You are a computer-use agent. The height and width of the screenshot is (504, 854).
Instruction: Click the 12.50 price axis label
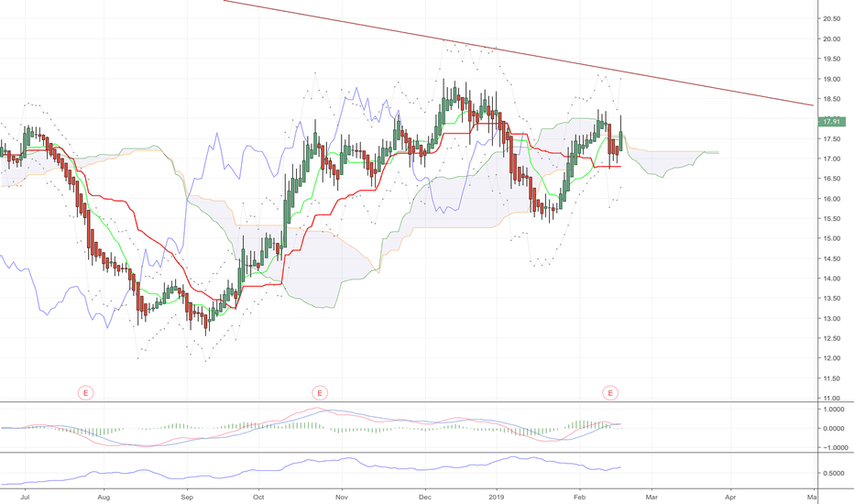coord(831,338)
